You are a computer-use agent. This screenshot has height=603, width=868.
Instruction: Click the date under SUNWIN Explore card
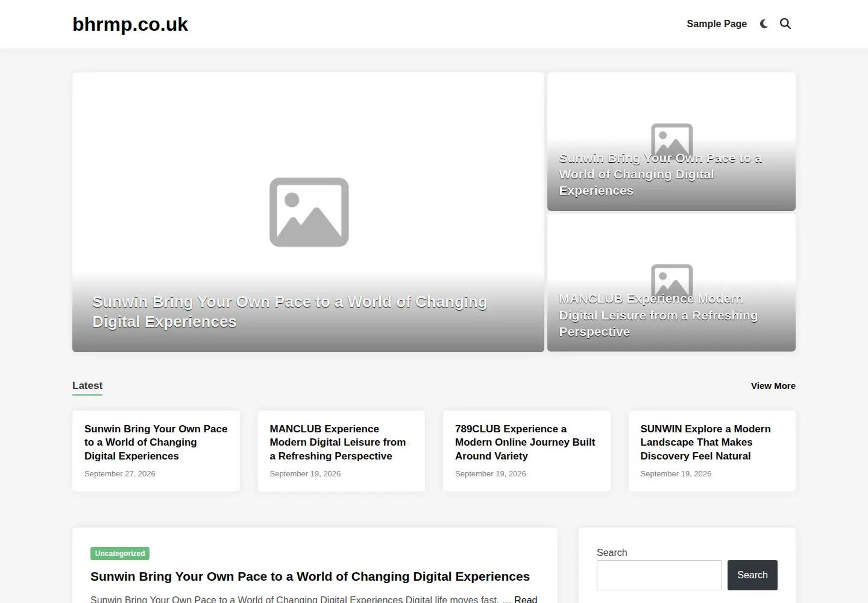676,474
